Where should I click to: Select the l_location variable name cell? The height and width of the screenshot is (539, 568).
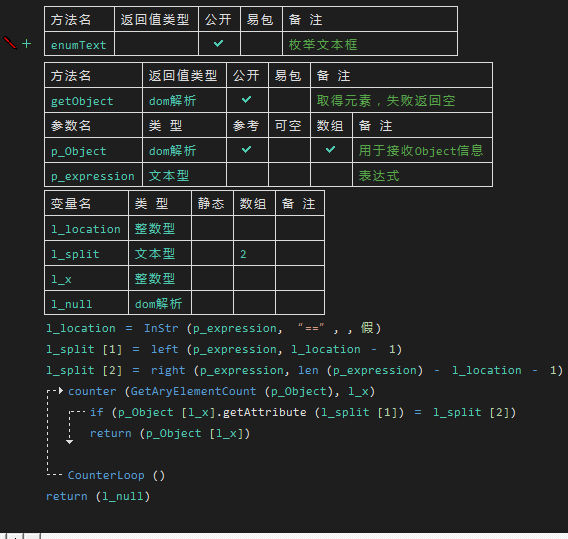pos(86,228)
